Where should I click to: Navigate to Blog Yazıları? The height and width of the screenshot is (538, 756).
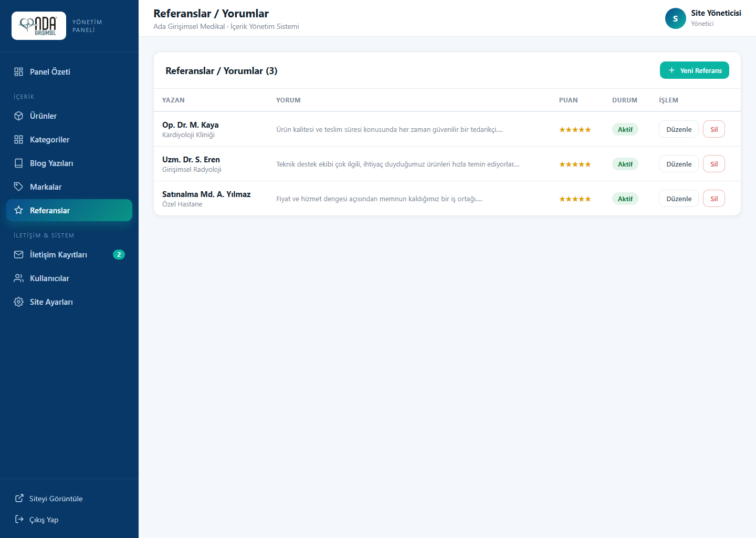coord(69,163)
